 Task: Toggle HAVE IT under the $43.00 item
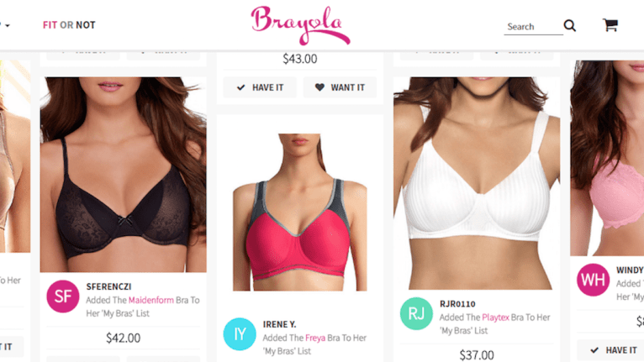click(260, 87)
